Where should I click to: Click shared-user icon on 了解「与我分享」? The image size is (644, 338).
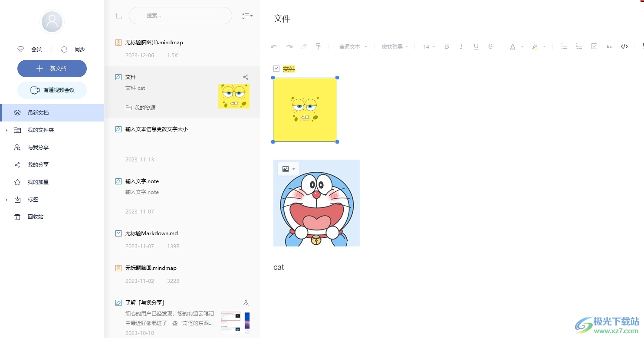[246, 303]
